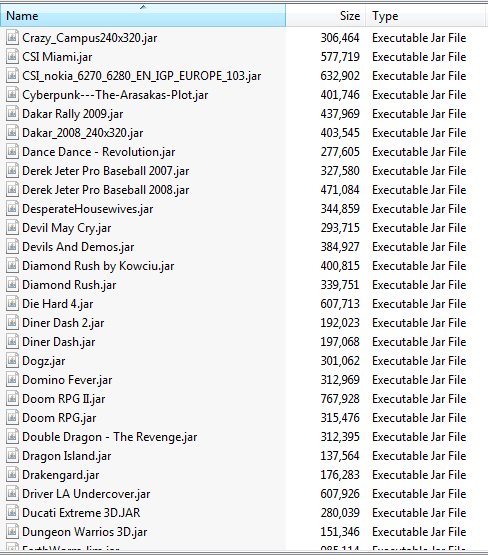Image resolution: width=488 pixels, height=556 pixels.
Task: Click Executable Jar File type of CSI Miami.jar
Action: coord(419,57)
